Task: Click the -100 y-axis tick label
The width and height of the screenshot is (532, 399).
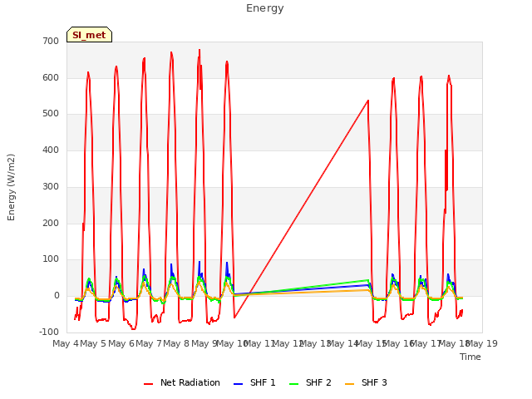Action: coord(49,332)
